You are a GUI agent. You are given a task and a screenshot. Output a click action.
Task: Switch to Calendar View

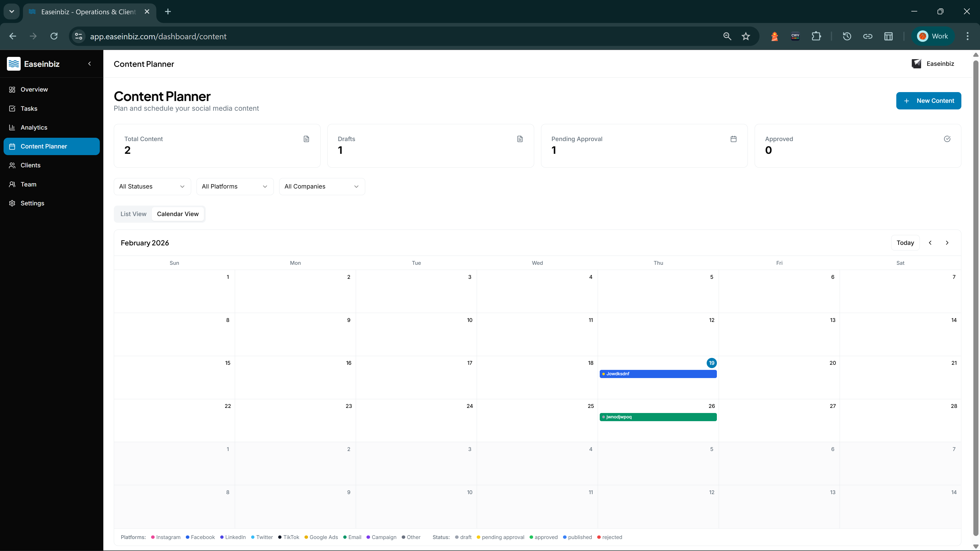click(178, 214)
